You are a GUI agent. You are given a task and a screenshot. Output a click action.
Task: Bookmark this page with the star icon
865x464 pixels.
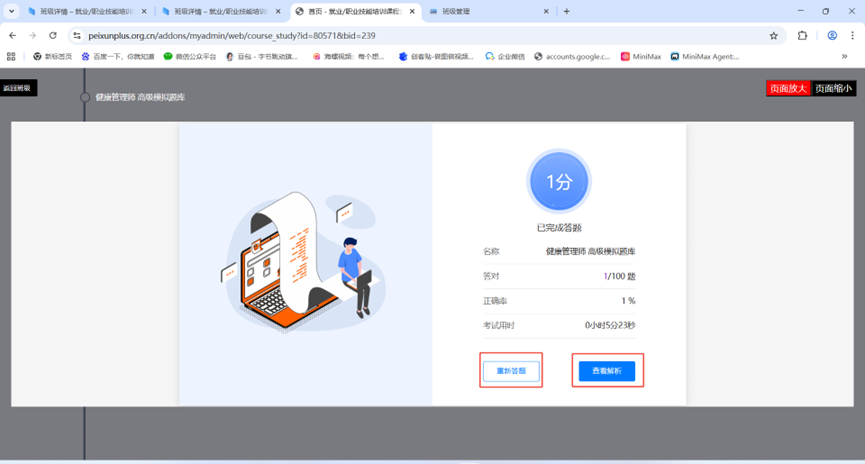coord(773,35)
